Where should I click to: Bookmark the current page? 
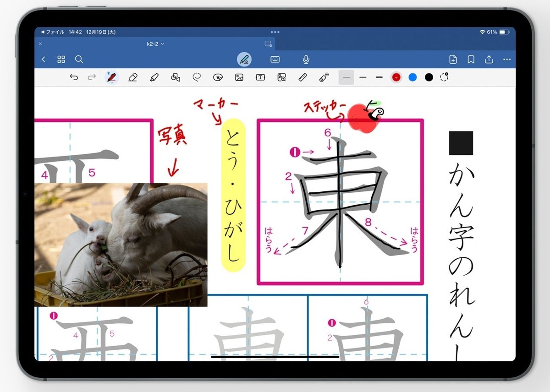coord(471,60)
